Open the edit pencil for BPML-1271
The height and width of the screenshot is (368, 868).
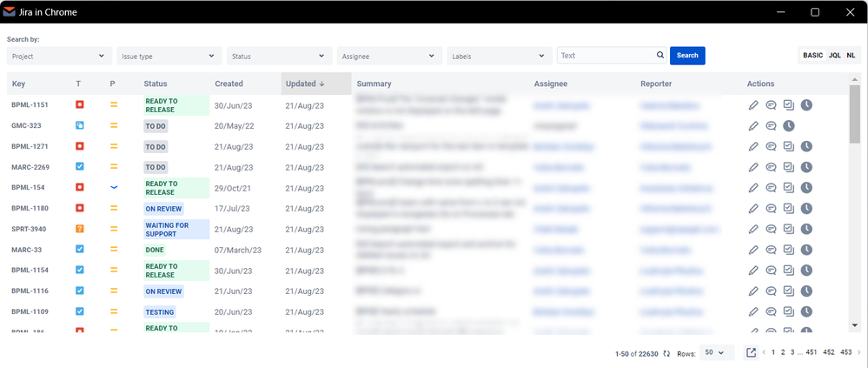point(752,146)
